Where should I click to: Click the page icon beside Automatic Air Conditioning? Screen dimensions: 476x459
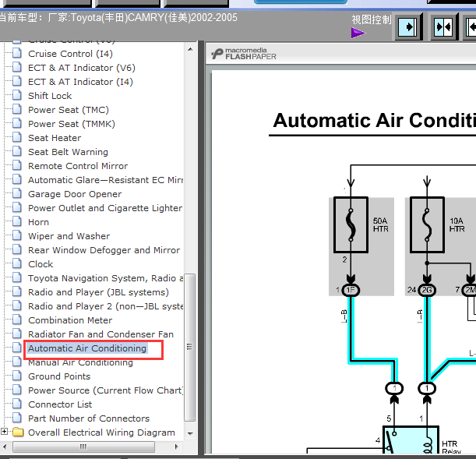click(x=17, y=348)
